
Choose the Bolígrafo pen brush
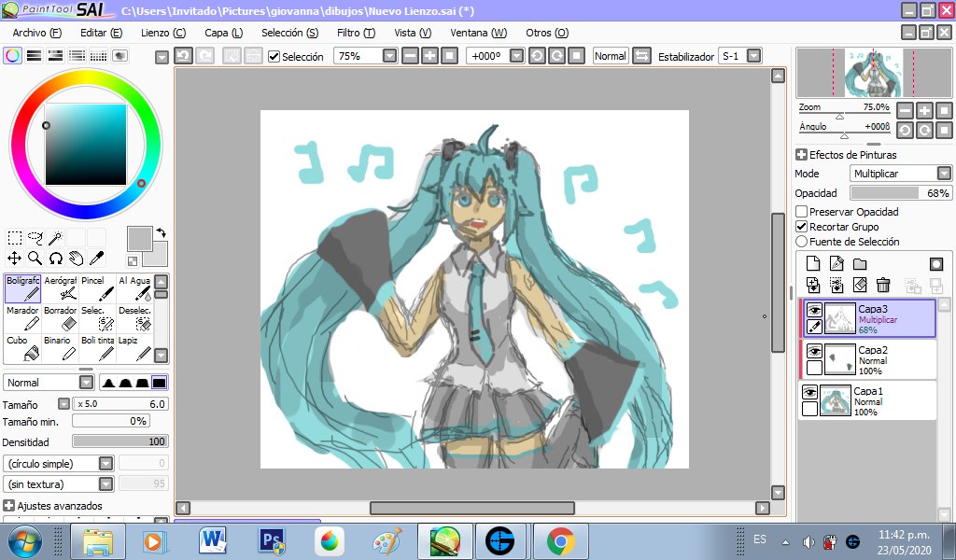tap(23, 288)
